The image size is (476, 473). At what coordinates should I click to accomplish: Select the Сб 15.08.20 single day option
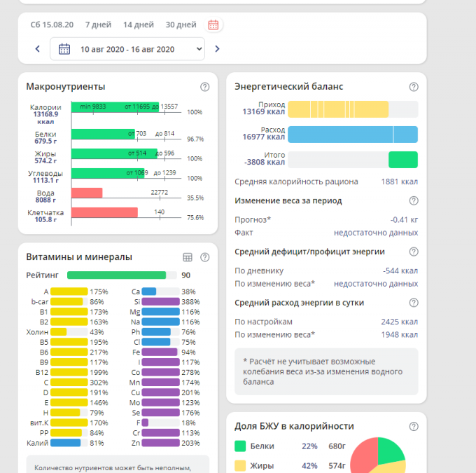tap(51, 25)
